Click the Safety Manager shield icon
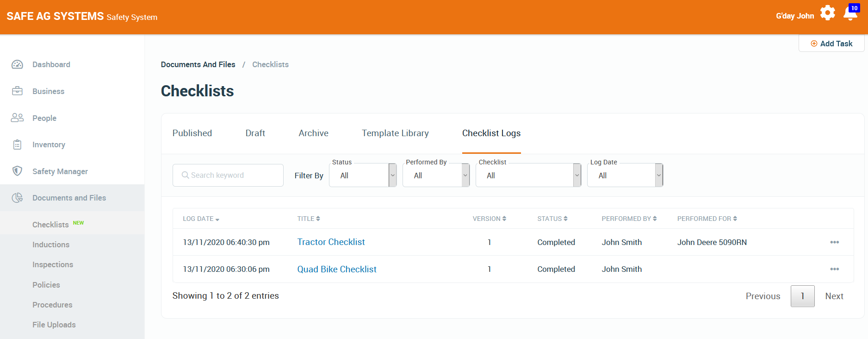The image size is (868, 339). pyautogui.click(x=17, y=171)
